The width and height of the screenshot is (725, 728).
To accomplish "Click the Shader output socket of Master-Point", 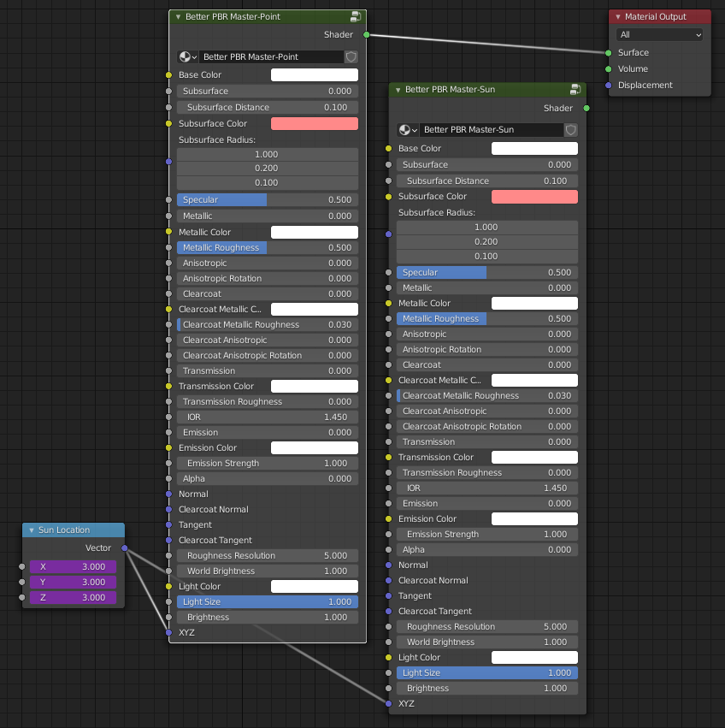I will tap(365, 35).
